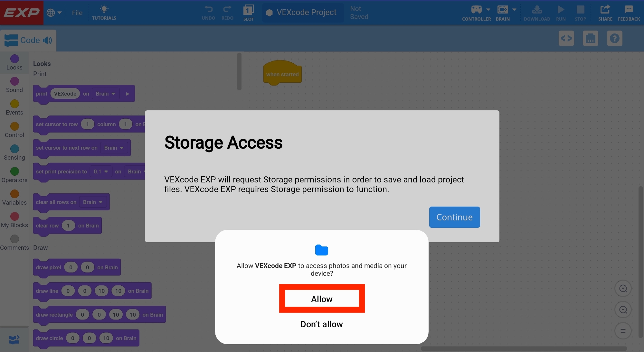This screenshot has width=644, height=352.
Task: Open the help question mark
Action: coord(615,38)
